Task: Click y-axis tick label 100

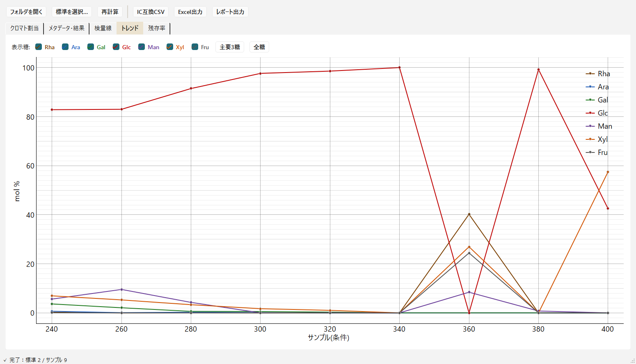Action: 28,68
